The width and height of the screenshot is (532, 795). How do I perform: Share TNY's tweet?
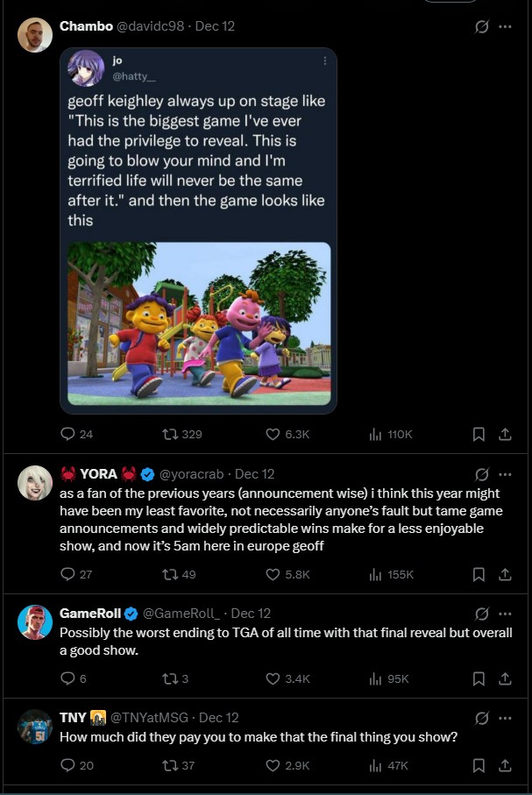(x=505, y=765)
